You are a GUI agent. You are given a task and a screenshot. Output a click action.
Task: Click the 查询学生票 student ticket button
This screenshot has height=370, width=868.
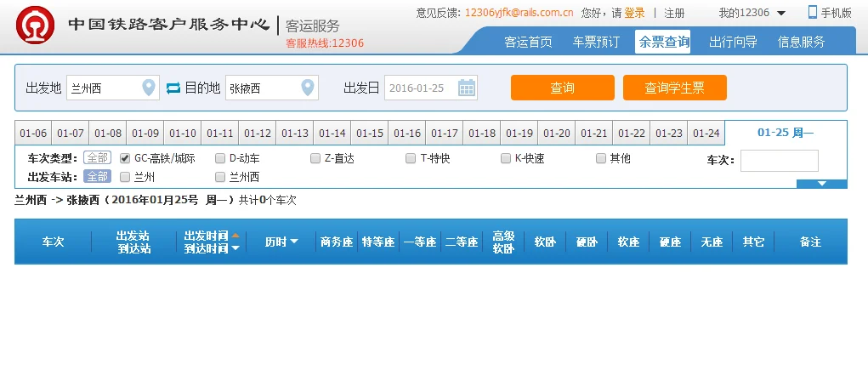click(x=675, y=88)
